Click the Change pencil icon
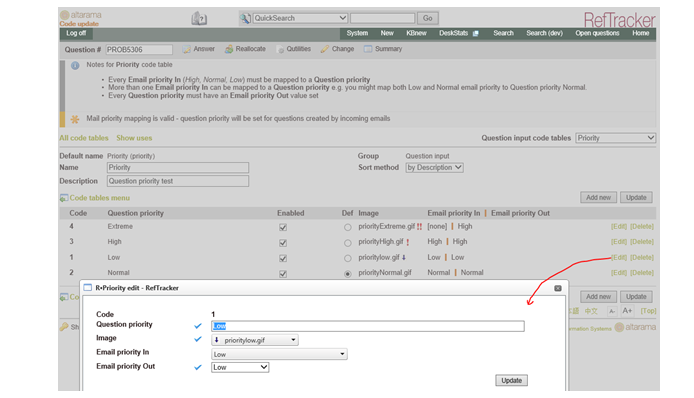Image resolution: width=694 pixels, height=398 pixels. 325,49
